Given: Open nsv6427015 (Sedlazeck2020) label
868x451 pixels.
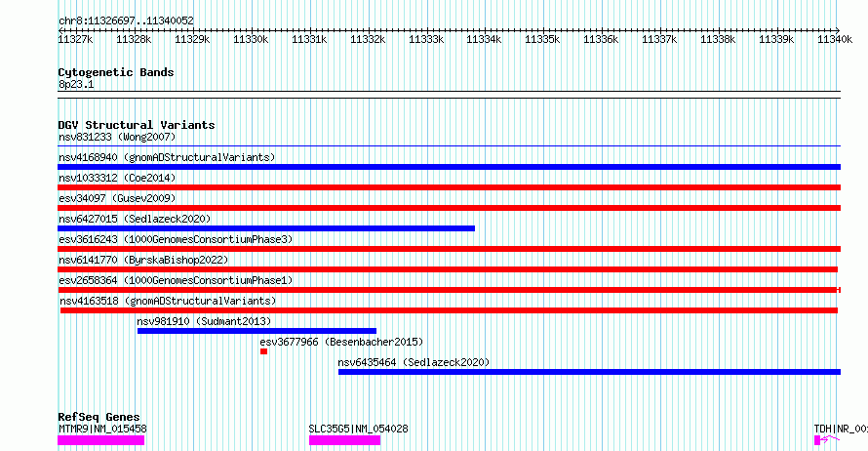Looking at the screenshot, I should 135,219.
